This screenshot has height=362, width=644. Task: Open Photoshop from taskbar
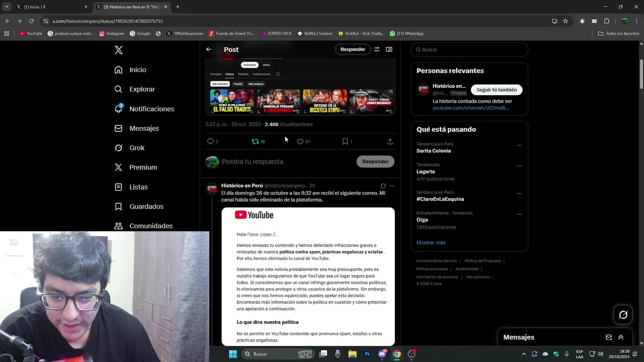[x=367, y=354]
